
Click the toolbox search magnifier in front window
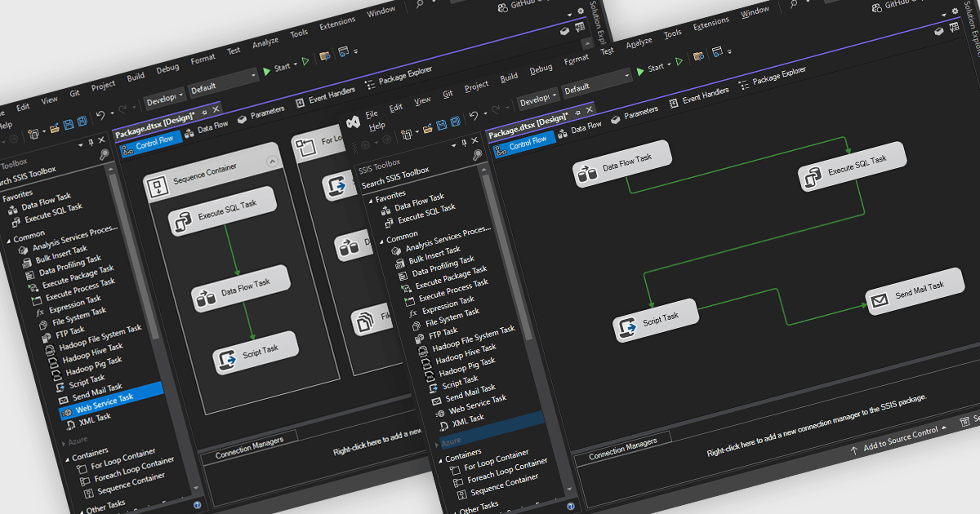(477, 153)
